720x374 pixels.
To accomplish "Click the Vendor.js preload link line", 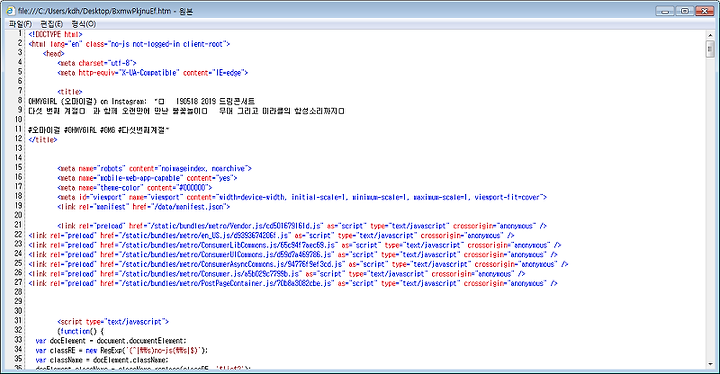I will (302, 226).
